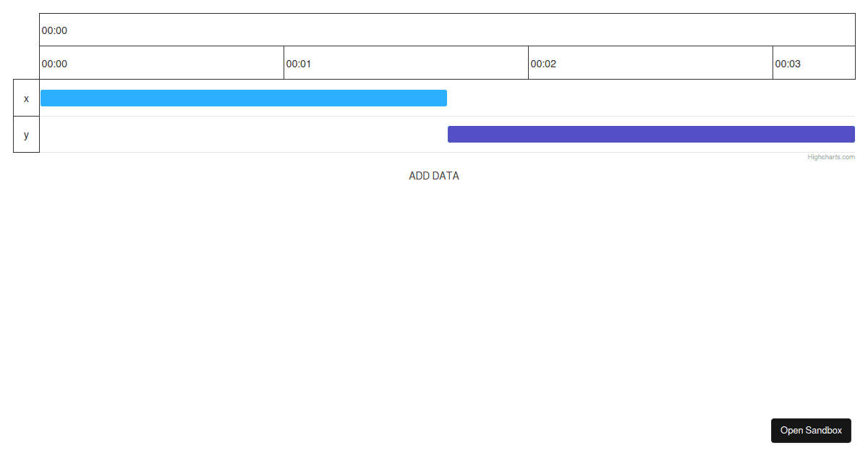
Task: Click the 00:03 axis tick label
Action: click(x=788, y=64)
